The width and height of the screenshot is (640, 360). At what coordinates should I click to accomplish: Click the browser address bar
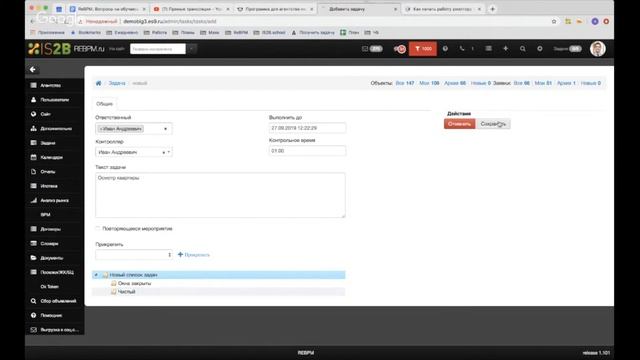point(314,21)
